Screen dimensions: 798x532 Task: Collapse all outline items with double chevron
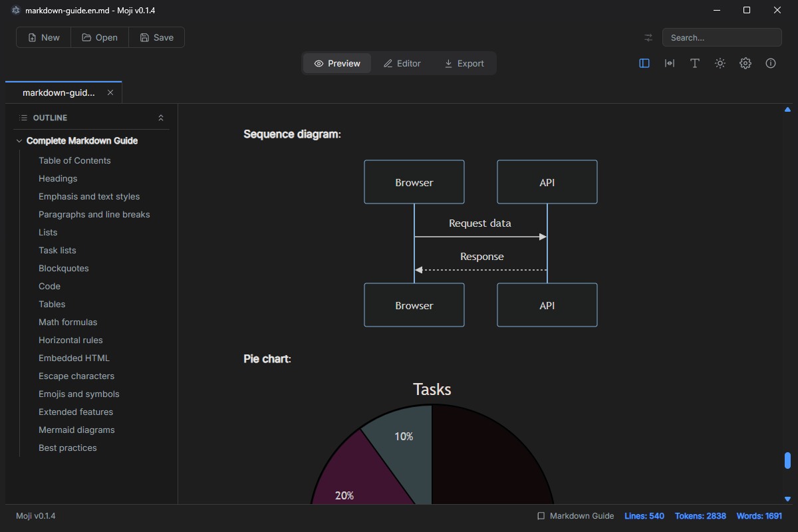point(161,118)
